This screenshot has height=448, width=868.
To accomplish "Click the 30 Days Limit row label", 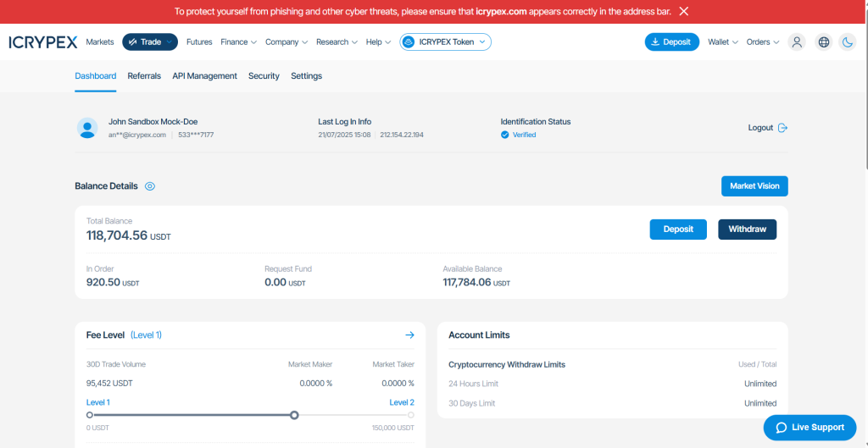I will pyautogui.click(x=471, y=403).
